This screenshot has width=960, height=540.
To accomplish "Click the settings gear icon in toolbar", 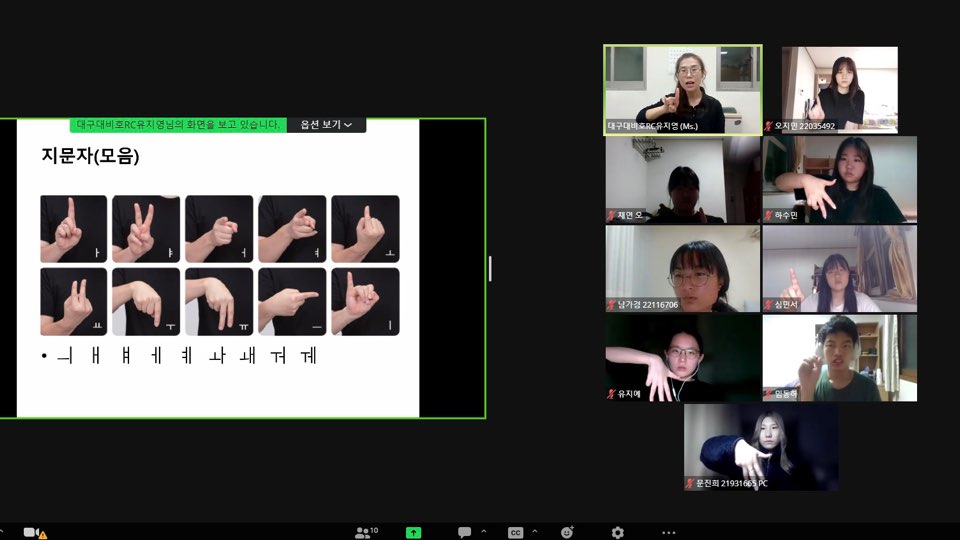I will [617, 532].
